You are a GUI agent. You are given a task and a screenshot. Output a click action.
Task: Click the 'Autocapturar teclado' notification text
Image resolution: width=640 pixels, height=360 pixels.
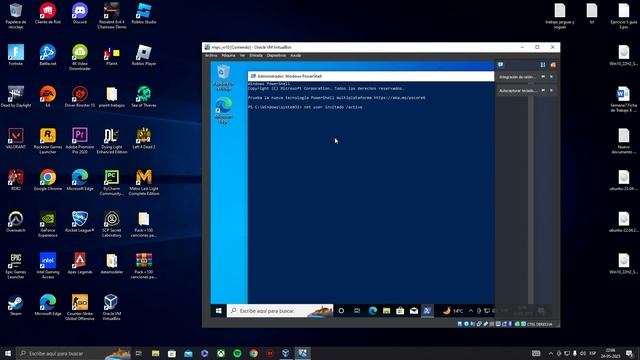pyautogui.click(x=518, y=91)
